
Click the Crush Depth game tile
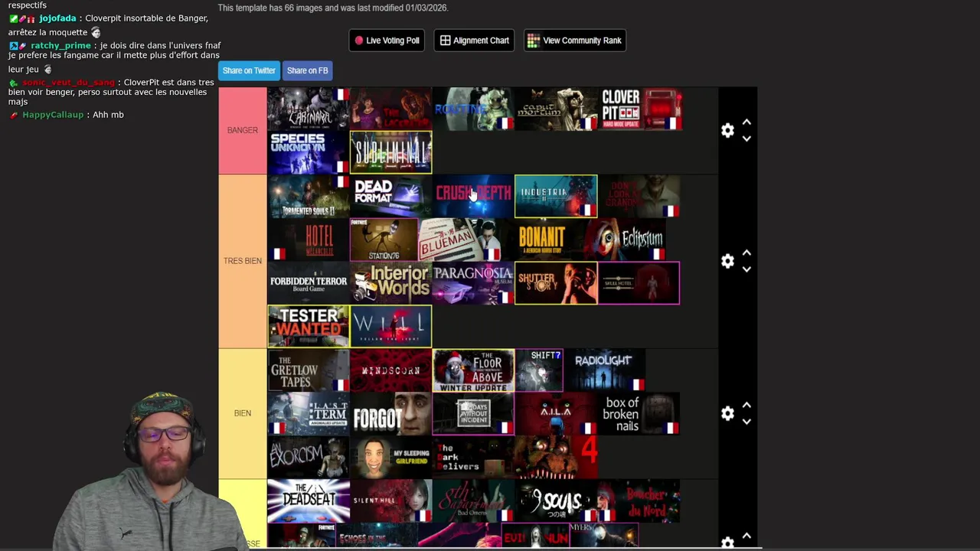tap(473, 196)
